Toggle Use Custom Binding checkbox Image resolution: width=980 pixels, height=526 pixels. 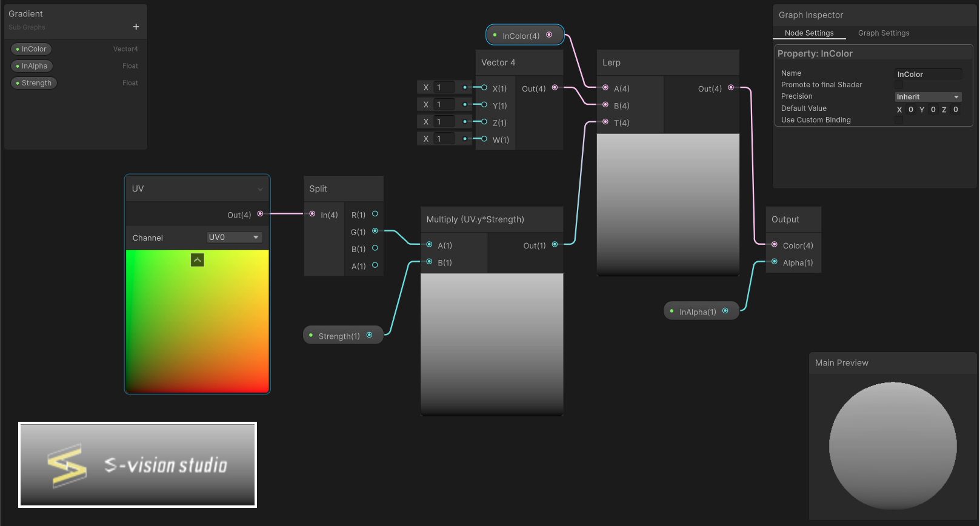pyautogui.click(x=899, y=120)
